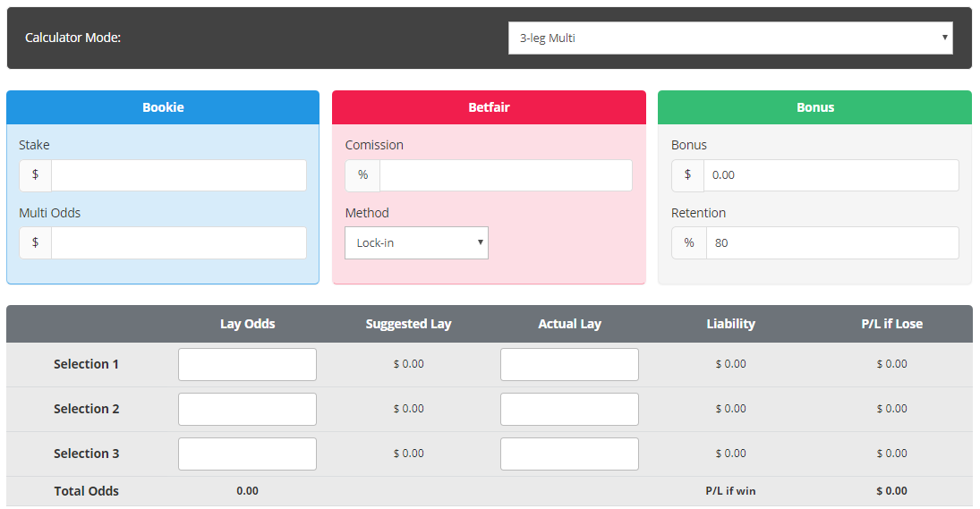Click the Multi Odds label
The image size is (980, 509).
click(50, 213)
